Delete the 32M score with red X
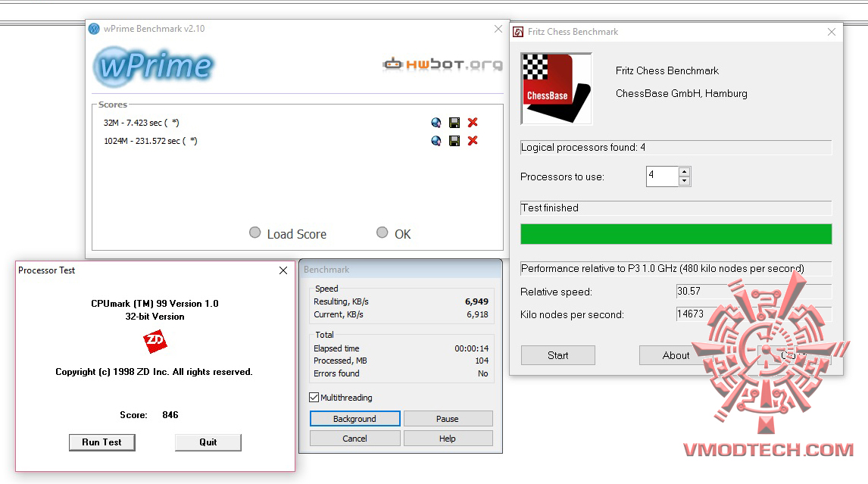Viewport: 868px width, 484px height. (473, 123)
